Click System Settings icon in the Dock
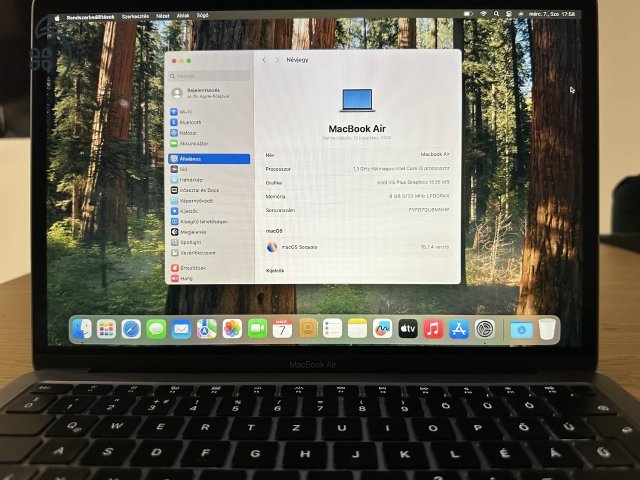The height and width of the screenshot is (480, 640). tap(484, 329)
